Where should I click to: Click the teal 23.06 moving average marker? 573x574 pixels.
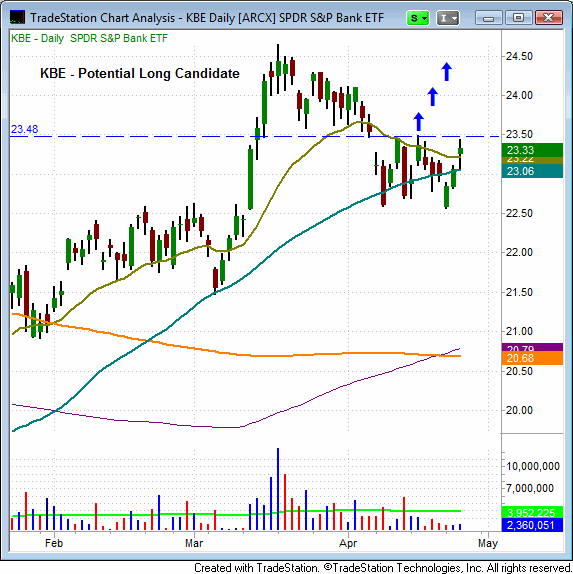coord(532,171)
